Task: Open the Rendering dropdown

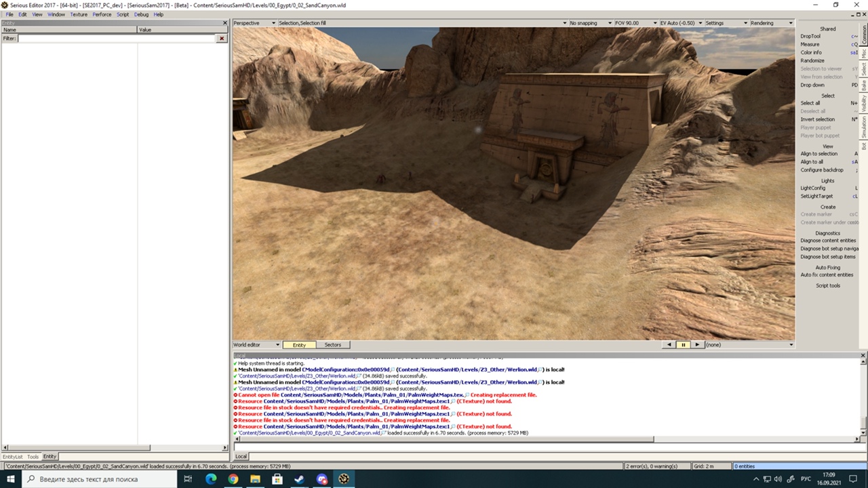Action: coord(771,23)
